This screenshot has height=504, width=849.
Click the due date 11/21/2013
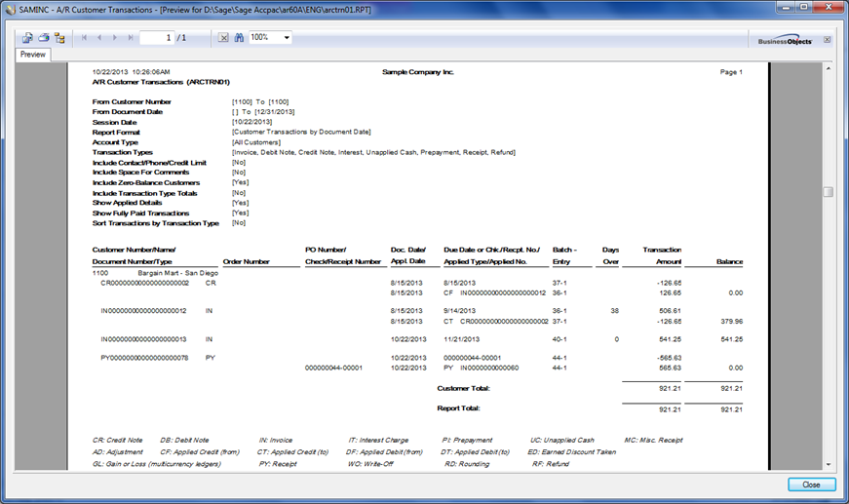[x=462, y=339]
